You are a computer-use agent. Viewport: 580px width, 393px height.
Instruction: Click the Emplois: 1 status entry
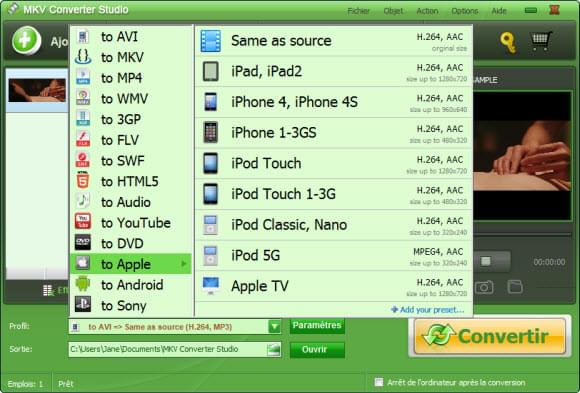tap(26, 384)
